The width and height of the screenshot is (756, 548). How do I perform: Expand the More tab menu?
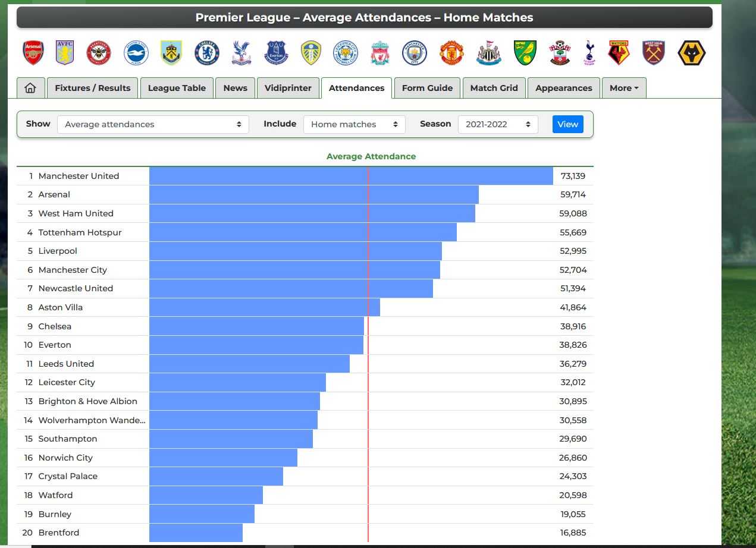coord(624,88)
